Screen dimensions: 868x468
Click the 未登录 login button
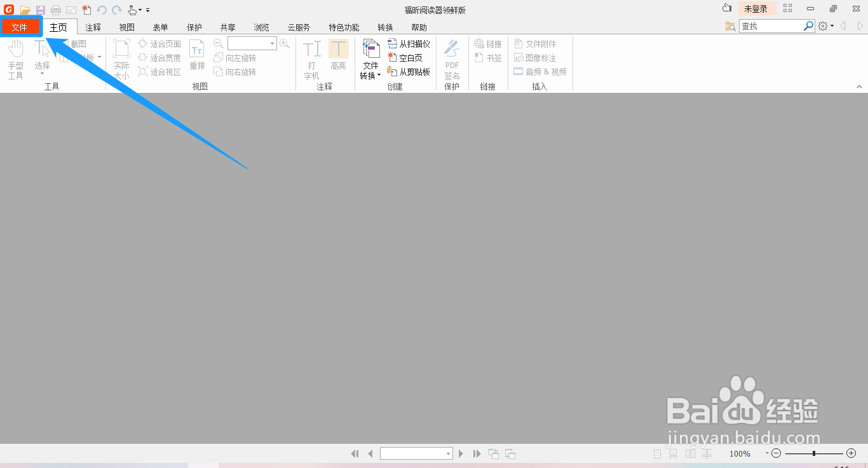(x=757, y=9)
